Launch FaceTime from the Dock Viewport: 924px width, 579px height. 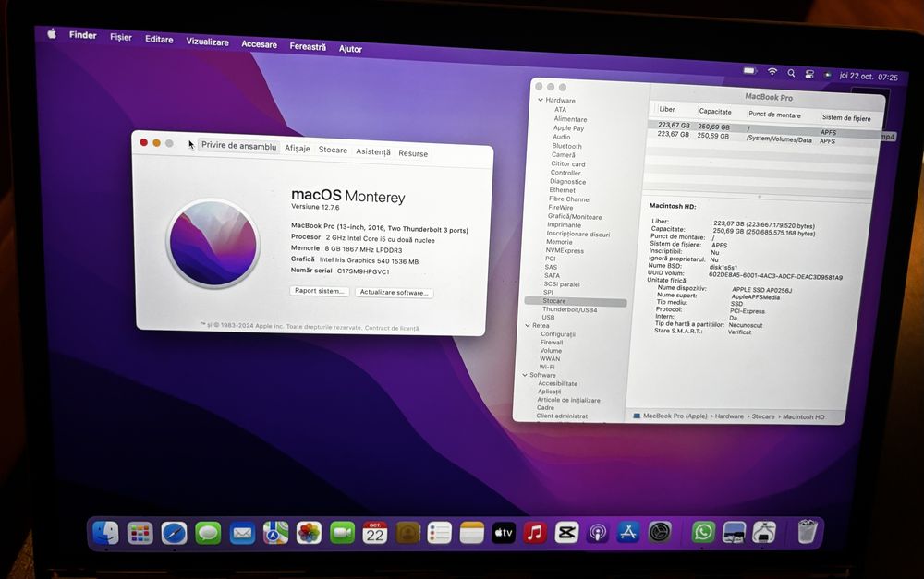[343, 533]
